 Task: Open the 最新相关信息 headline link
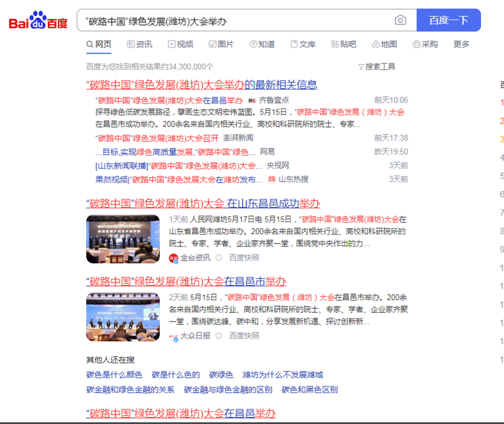click(201, 85)
